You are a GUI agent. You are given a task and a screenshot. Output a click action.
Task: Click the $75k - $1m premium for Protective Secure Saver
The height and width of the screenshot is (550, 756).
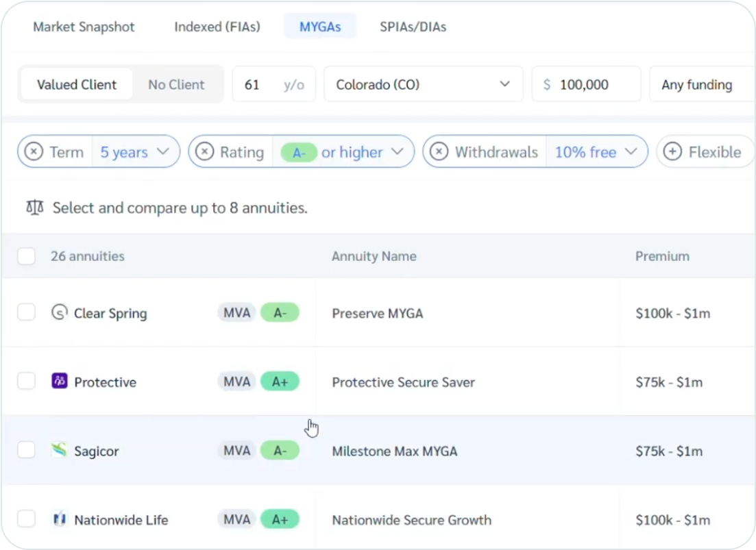click(x=669, y=382)
